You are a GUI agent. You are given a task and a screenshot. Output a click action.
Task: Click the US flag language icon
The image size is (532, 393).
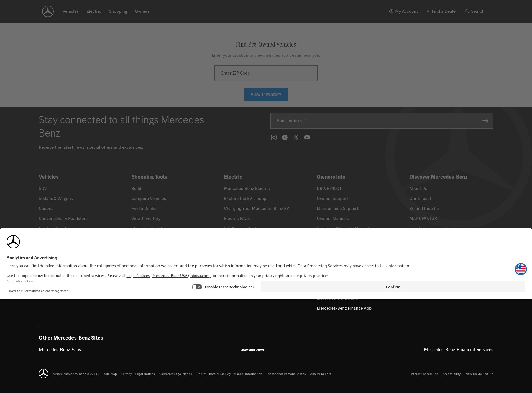(x=521, y=269)
